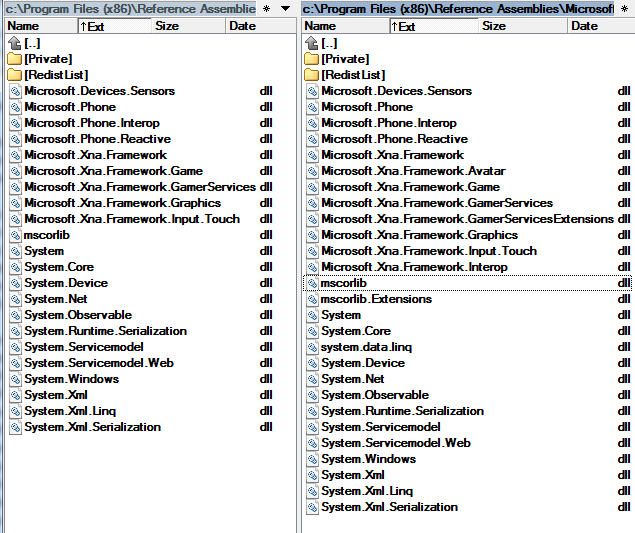Select System.Windows in right panel
Image resolution: width=635 pixels, height=533 pixels.
[369, 459]
